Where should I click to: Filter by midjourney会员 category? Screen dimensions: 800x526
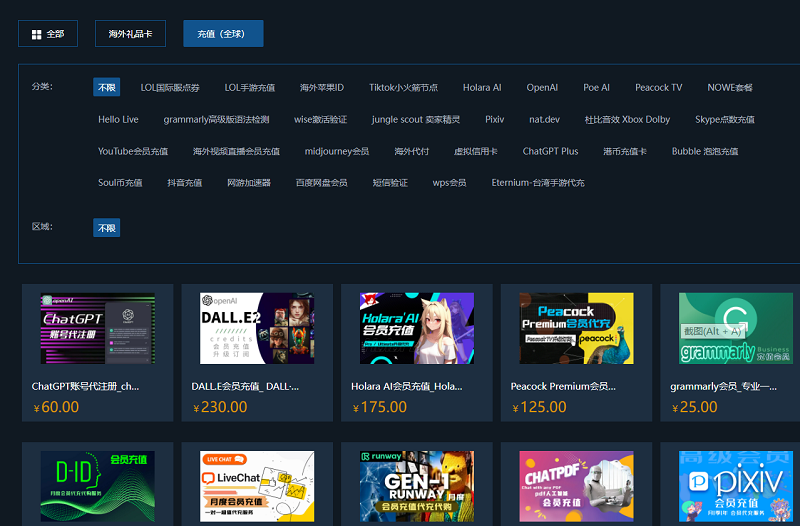337,151
